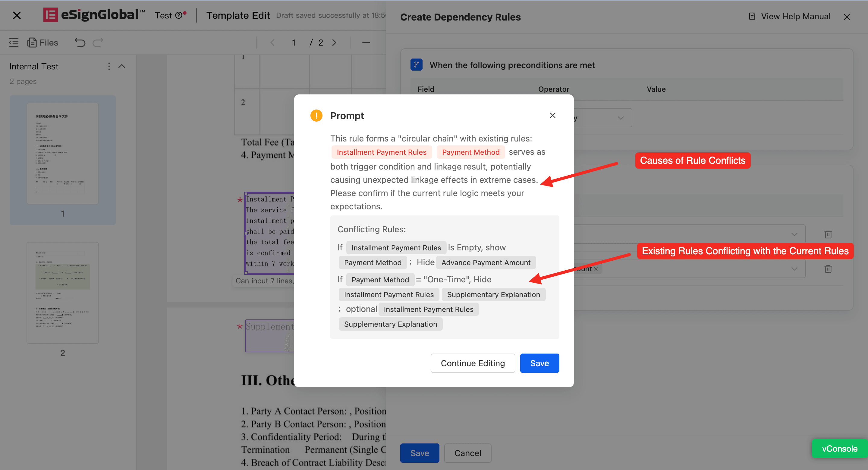This screenshot has width=868, height=470.
Task: Toggle the sidebar outline list icon
Action: pos(14,43)
